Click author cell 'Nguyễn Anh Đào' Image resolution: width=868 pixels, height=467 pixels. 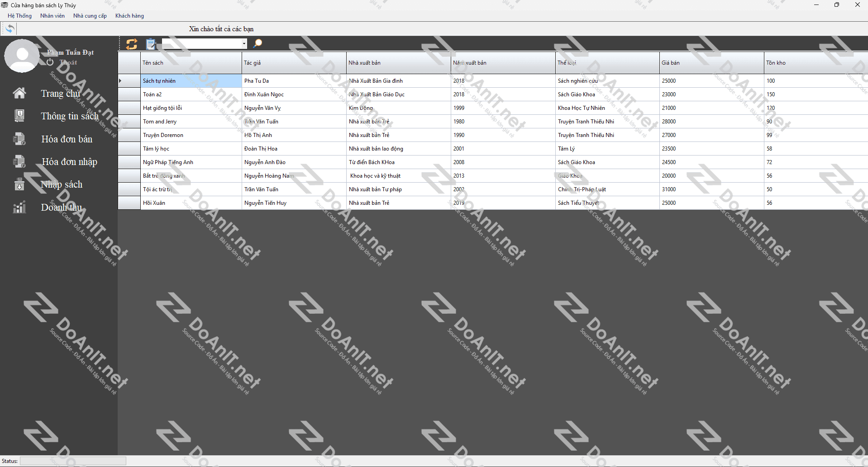294,162
